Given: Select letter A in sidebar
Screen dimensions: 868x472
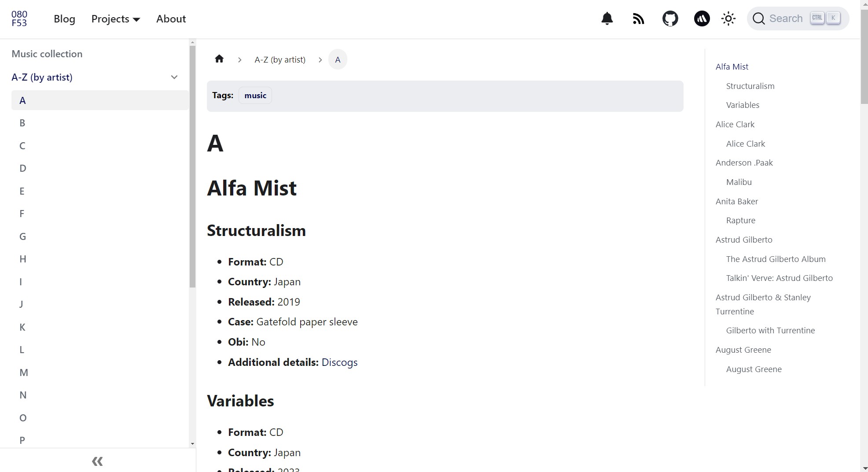Looking at the screenshot, I should (x=100, y=100).
